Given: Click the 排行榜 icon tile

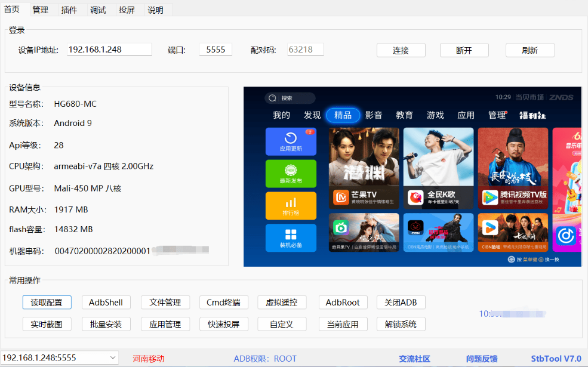Looking at the screenshot, I should (x=291, y=206).
